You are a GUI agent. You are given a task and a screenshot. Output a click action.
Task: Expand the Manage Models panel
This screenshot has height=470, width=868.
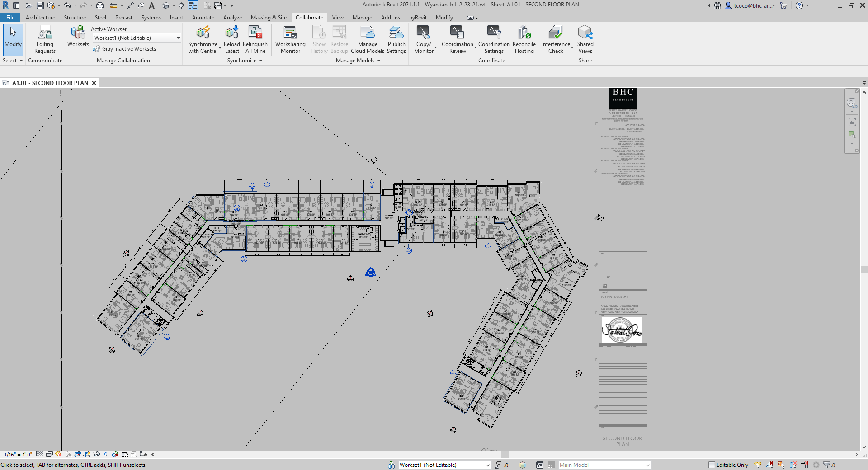[x=379, y=61]
